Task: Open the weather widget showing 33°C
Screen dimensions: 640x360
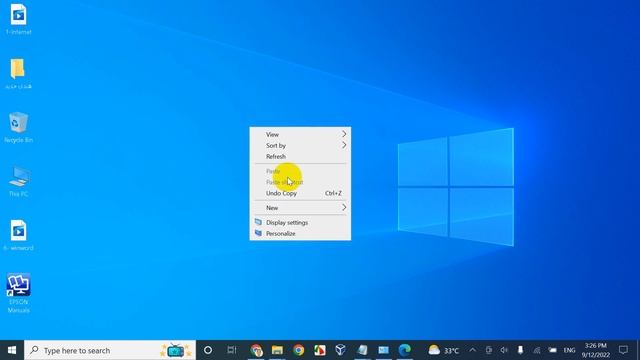Action: [443, 350]
